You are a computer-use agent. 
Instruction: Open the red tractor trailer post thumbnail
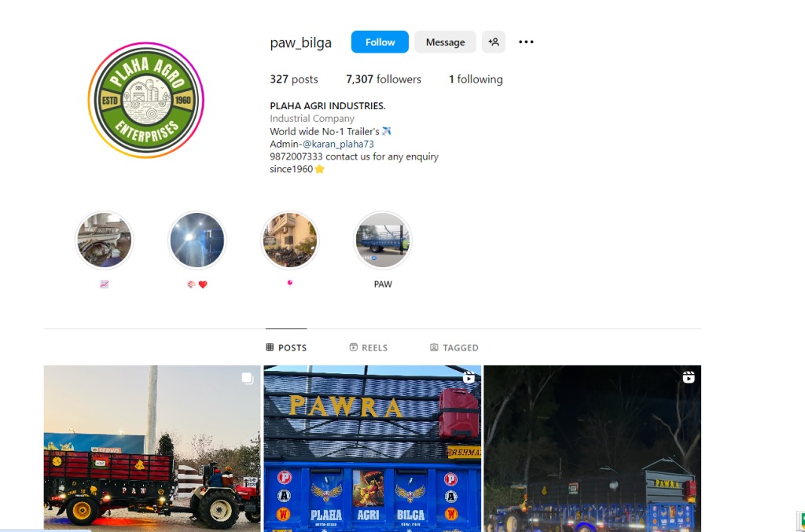point(152,449)
